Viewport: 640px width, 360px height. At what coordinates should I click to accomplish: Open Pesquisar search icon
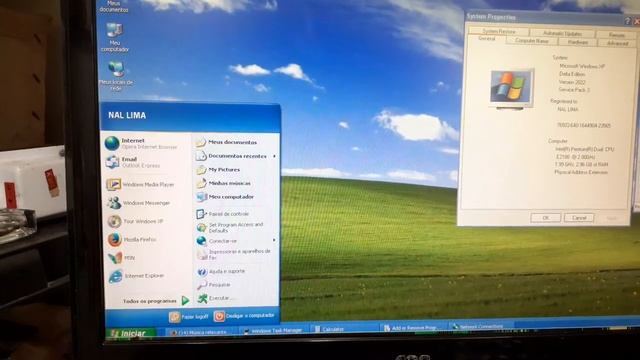(202, 285)
